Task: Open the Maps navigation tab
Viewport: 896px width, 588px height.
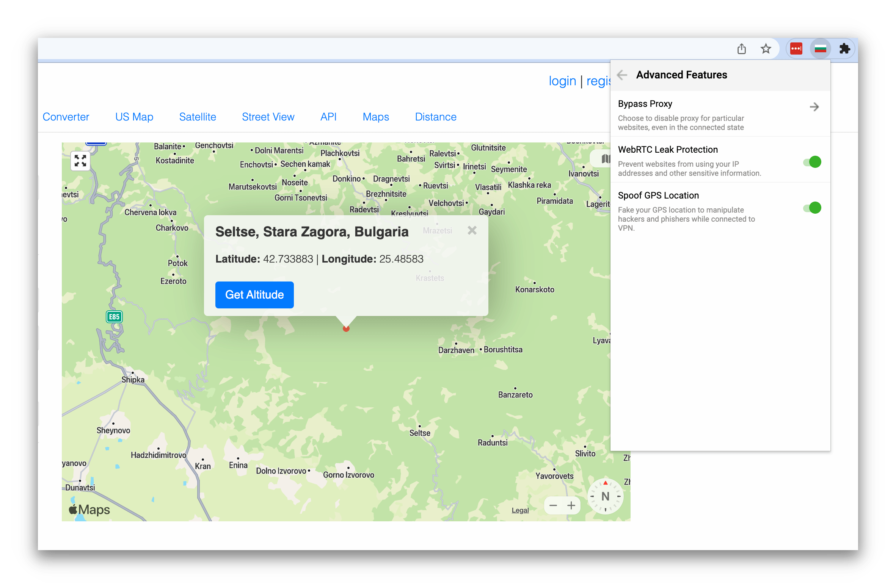Action: coord(375,117)
